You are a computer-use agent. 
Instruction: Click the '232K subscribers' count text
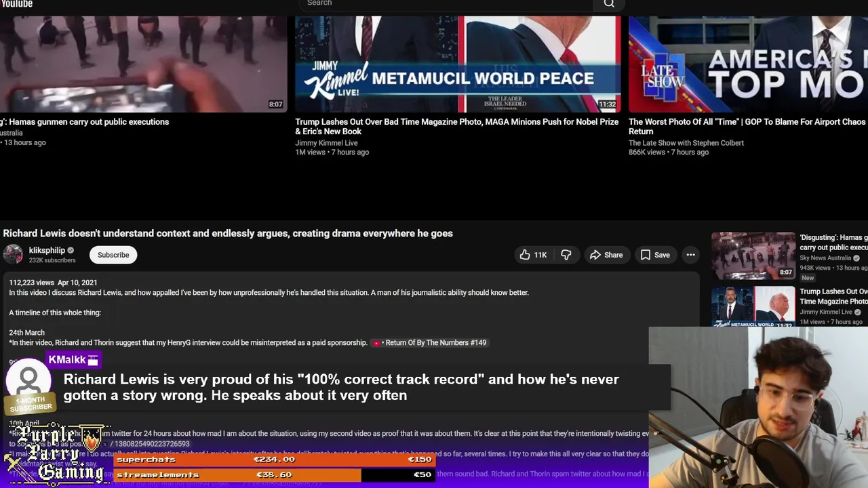pos(52,260)
